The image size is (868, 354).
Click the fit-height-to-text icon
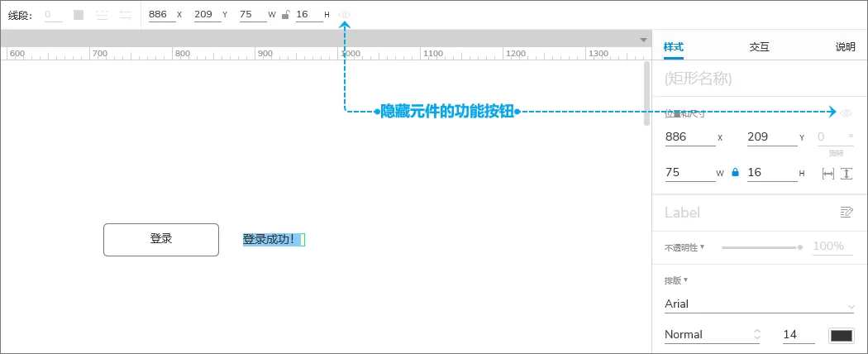[846, 174]
